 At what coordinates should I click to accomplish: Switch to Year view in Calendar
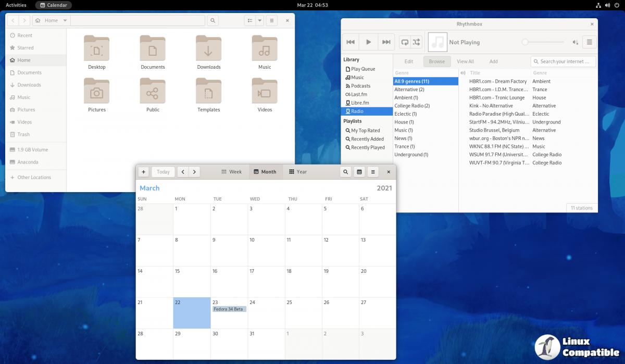[298, 172]
